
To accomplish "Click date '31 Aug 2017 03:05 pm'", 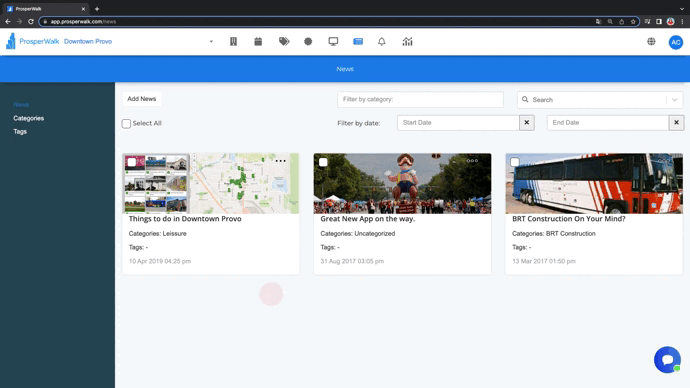I will (352, 261).
